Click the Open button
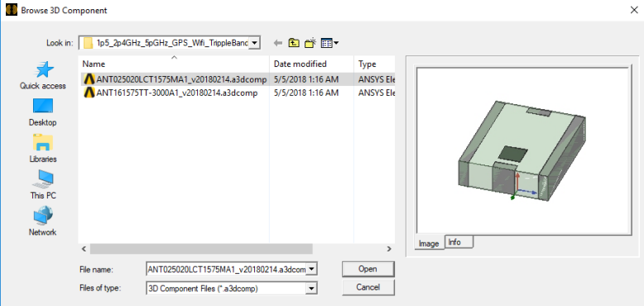The height and width of the screenshot is (306, 644). click(x=368, y=269)
